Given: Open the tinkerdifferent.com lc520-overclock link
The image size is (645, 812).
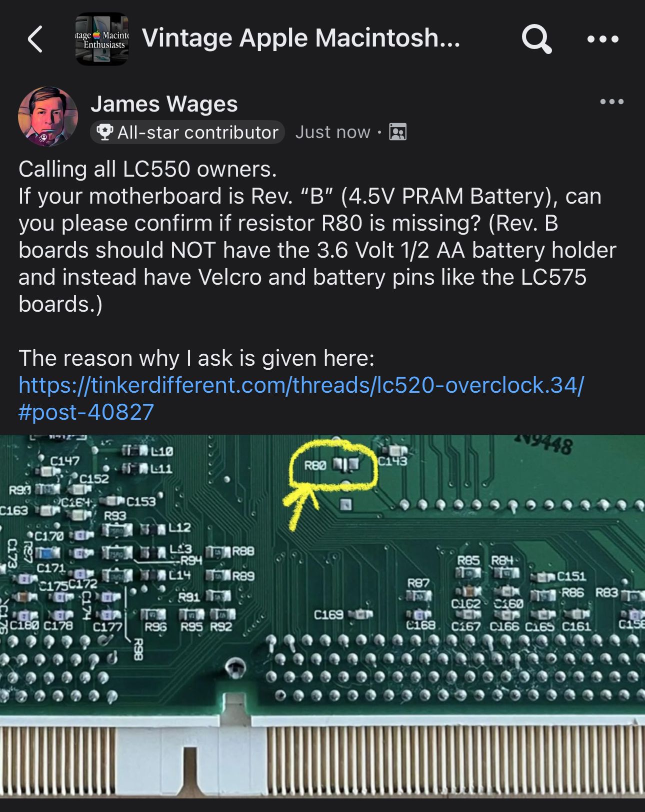Looking at the screenshot, I should pyautogui.click(x=301, y=385).
